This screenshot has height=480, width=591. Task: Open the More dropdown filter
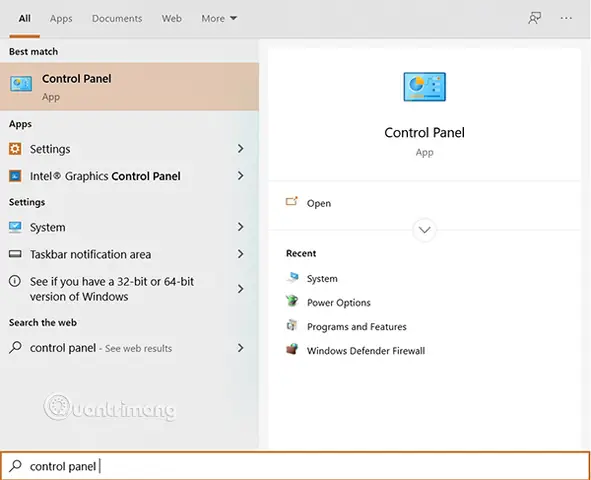(x=219, y=18)
